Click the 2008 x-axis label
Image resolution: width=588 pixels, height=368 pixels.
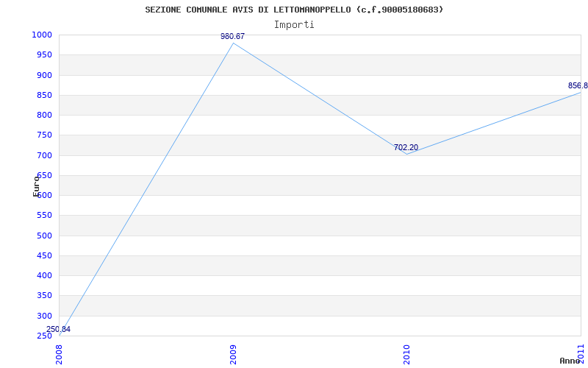pos(60,355)
